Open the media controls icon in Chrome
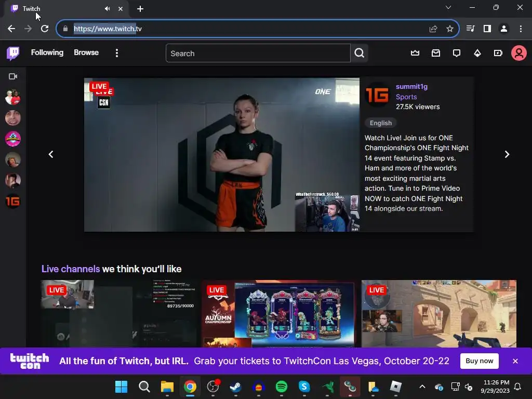The height and width of the screenshot is (399, 532). 470,29
